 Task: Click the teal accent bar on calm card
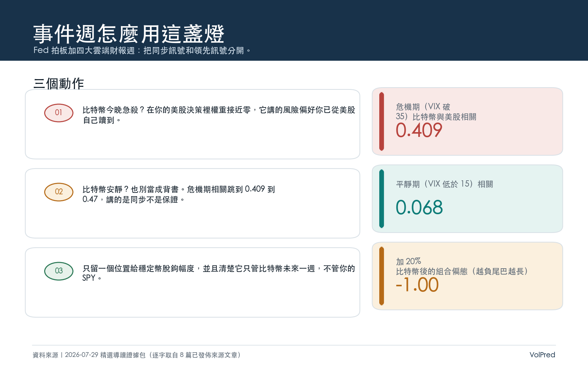pos(381,199)
